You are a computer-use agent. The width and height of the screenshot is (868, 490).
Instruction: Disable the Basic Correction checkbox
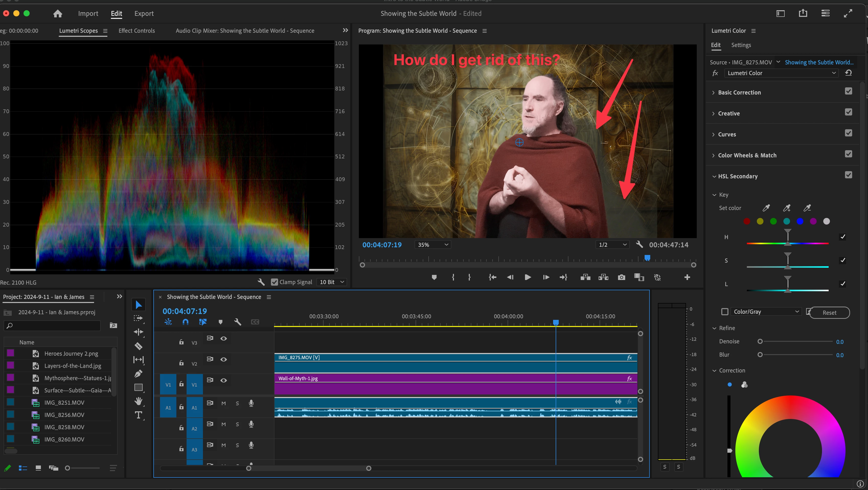848,91
